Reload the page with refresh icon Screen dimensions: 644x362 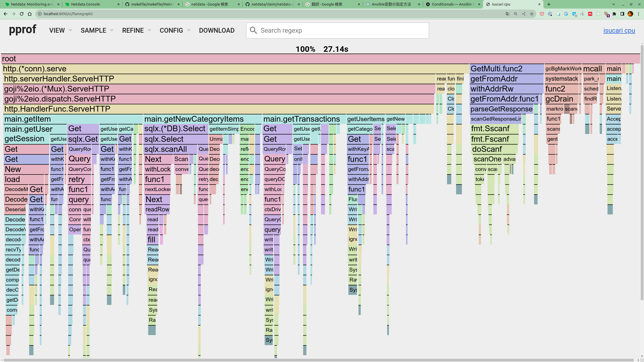click(22, 14)
